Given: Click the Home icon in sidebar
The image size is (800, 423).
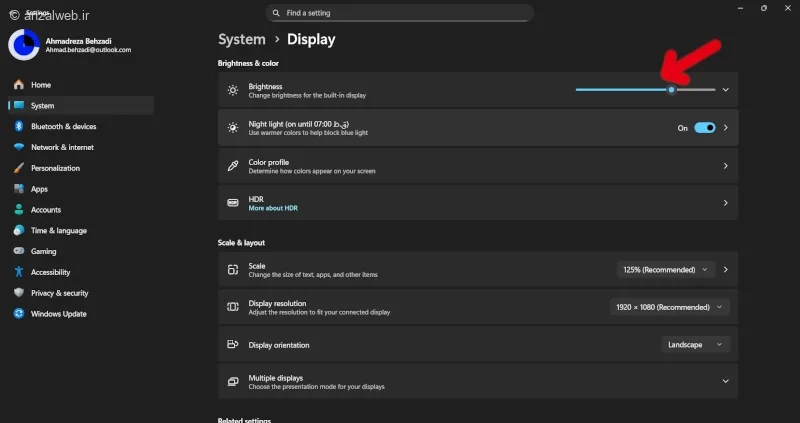Looking at the screenshot, I should pos(18,85).
